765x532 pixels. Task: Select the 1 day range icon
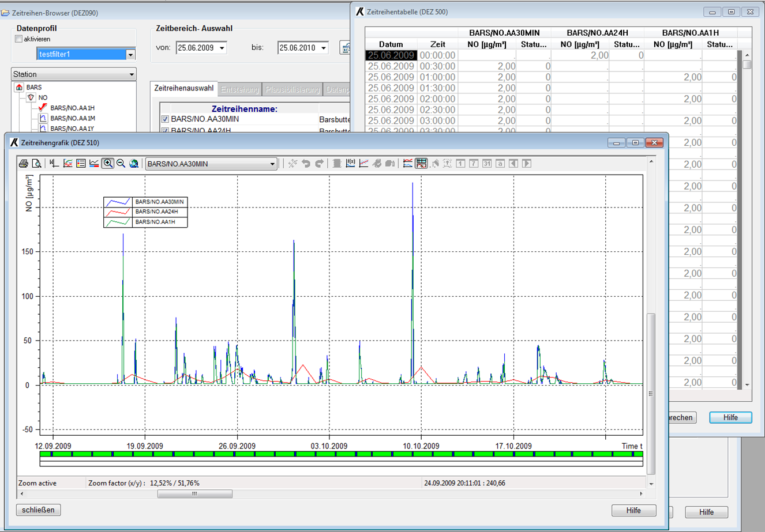(460, 164)
